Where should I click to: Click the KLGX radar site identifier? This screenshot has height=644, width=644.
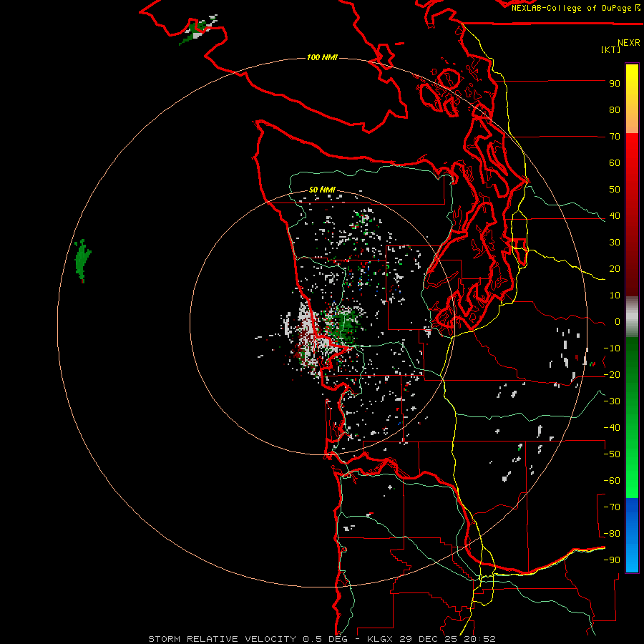(381, 639)
